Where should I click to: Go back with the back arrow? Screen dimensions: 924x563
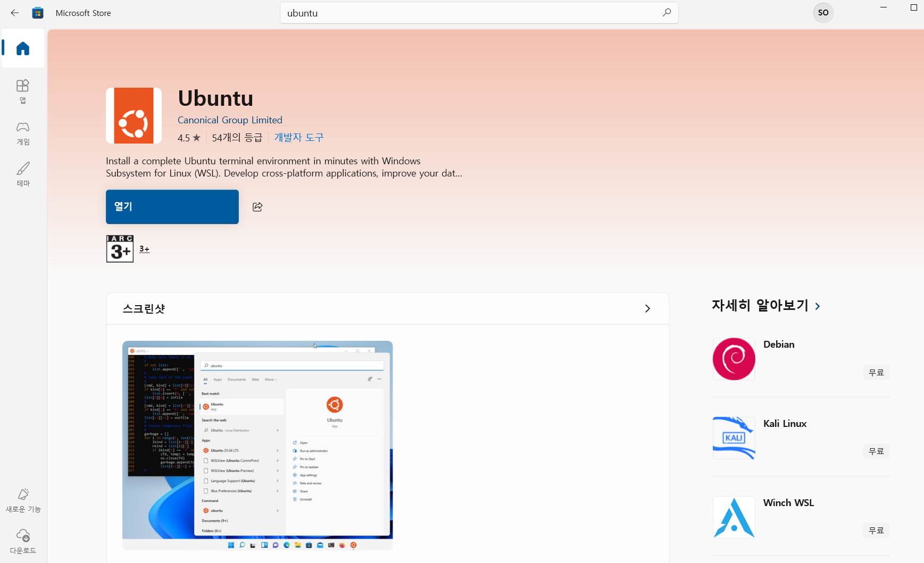point(15,13)
